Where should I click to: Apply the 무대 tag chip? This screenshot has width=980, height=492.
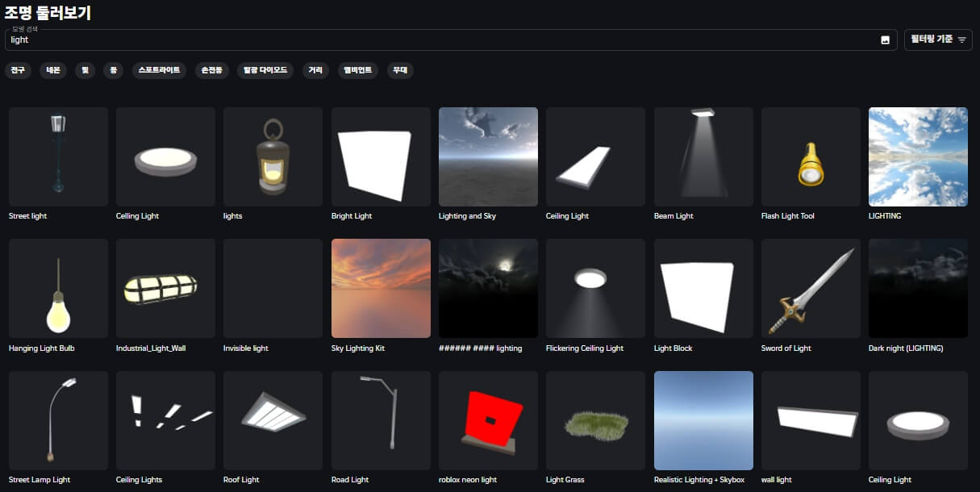(400, 70)
